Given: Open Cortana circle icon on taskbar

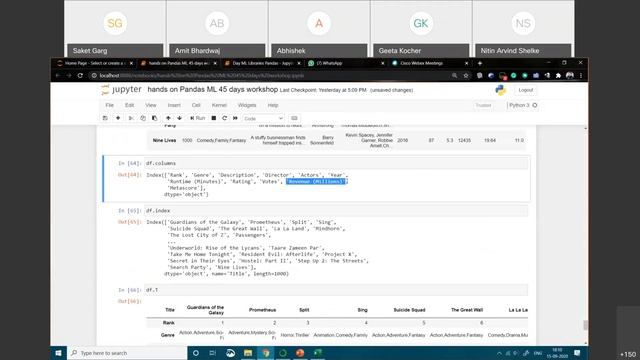Looking at the screenshot, I should 196,353.
